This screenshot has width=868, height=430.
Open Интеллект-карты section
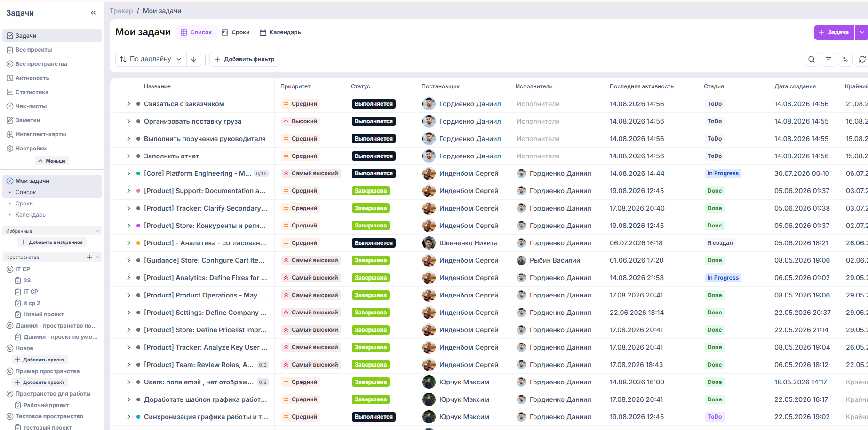52,134
